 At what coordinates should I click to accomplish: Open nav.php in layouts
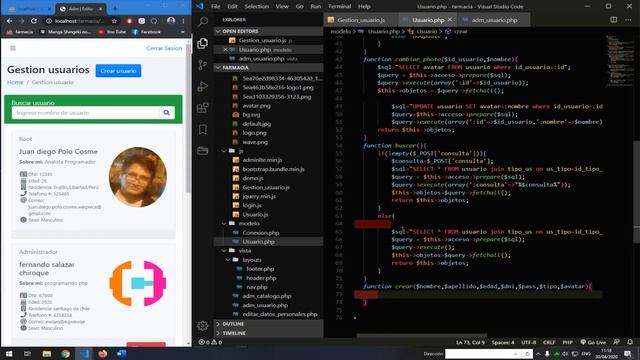point(256,287)
